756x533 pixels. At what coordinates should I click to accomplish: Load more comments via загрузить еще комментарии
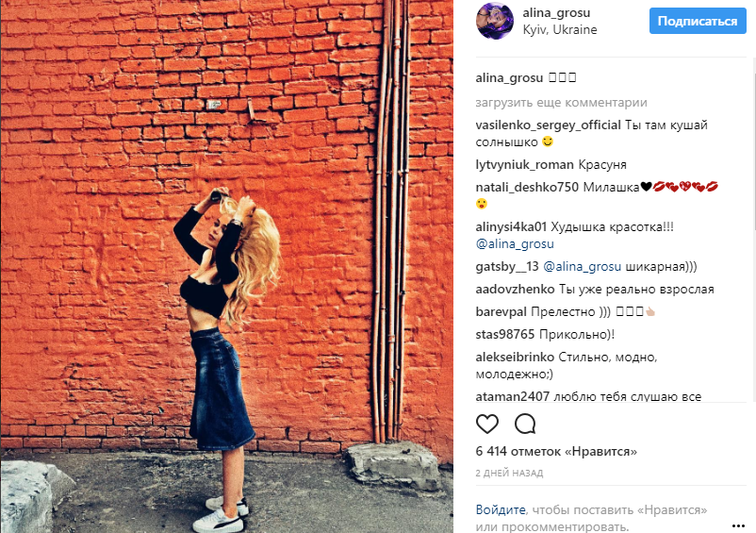(x=561, y=103)
